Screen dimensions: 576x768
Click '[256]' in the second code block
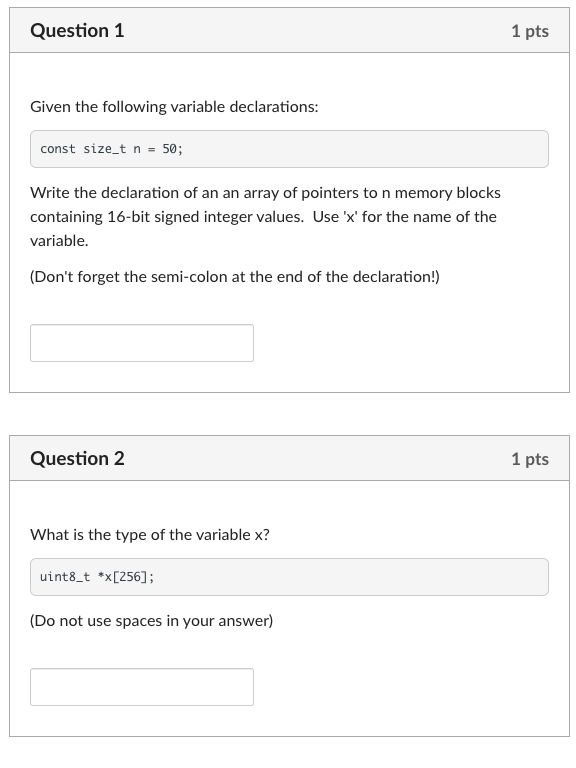tap(130, 577)
